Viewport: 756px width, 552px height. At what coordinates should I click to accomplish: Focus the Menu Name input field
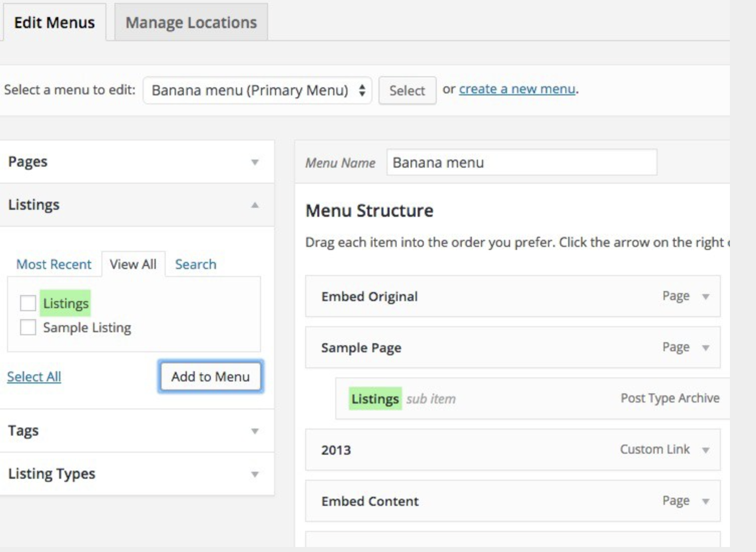click(522, 162)
